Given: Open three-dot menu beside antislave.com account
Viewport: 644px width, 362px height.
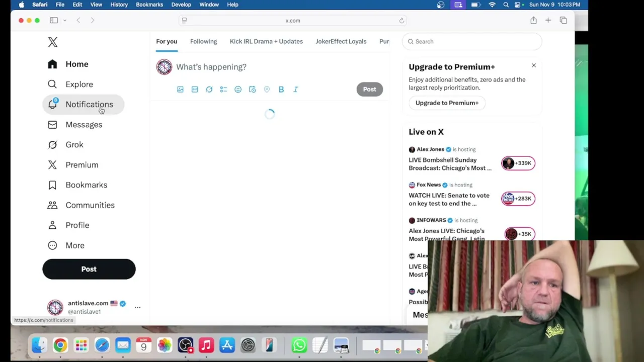Looking at the screenshot, I should [x=137, y=307].
